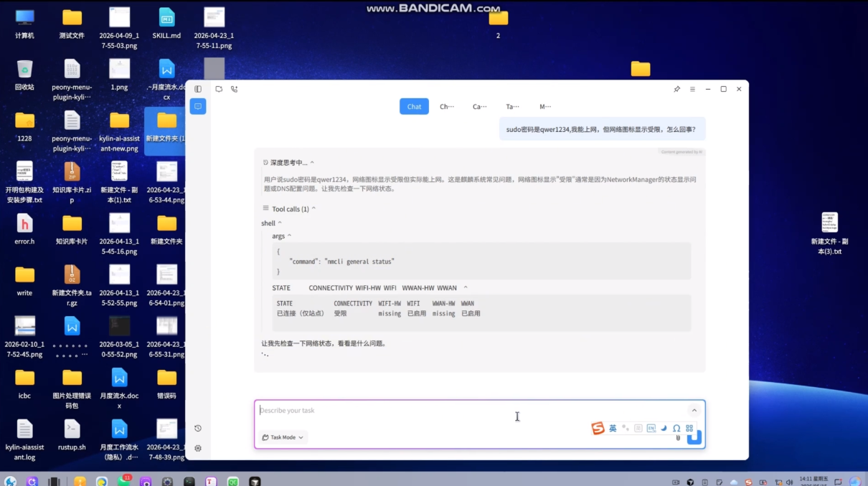The image size is (868, 486).
Task: Click the taskbar start menu icon
Action: pos(10,482)
